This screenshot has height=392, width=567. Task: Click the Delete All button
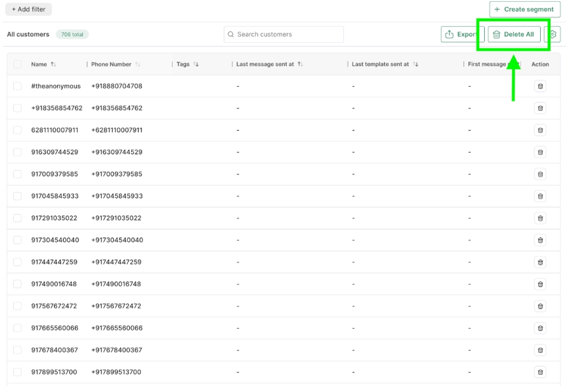point(513,34)
